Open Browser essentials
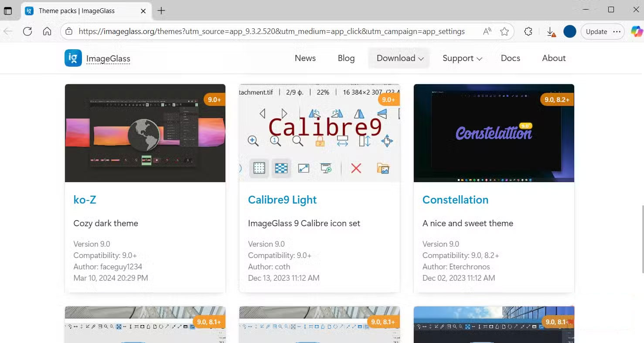The image size is (644, 343). point(528,31)
